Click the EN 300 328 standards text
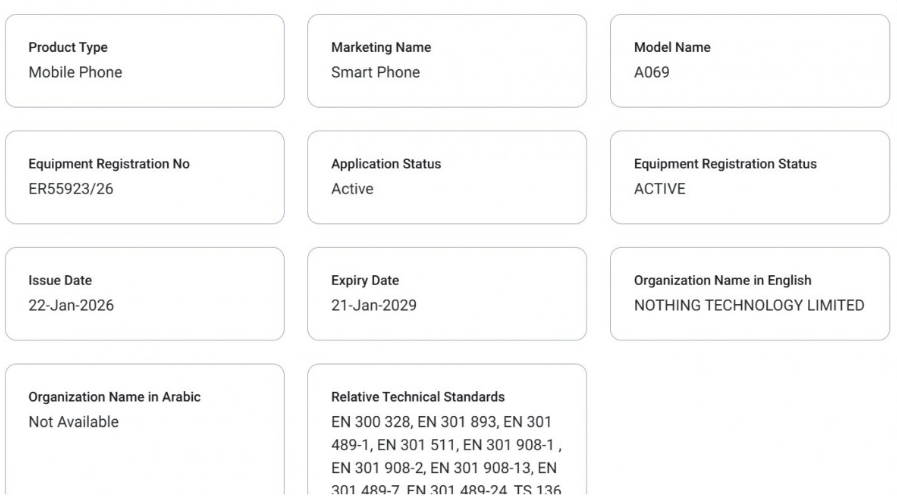Viewport: 897px width, 504px height. (x=369, y=422)
